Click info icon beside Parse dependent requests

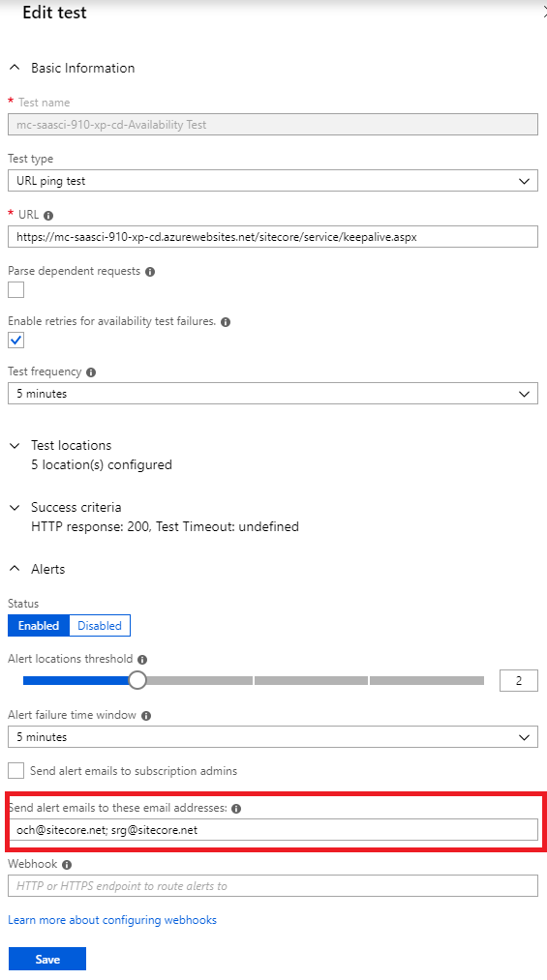click(150, 272)
